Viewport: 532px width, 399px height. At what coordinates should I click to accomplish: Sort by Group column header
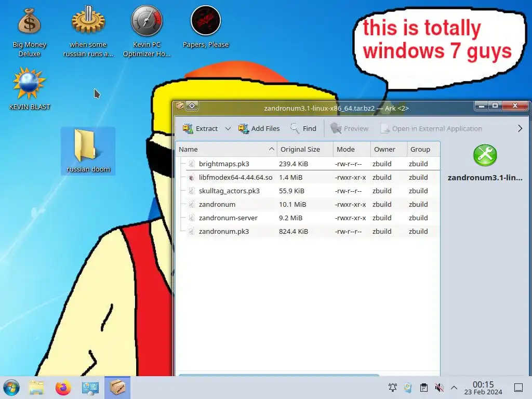click(423, 149)
